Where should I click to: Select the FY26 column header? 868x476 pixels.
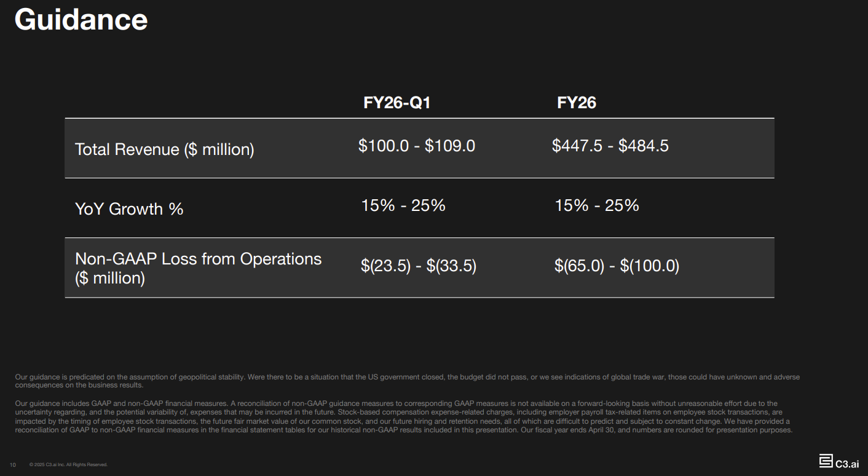[577, 103]
